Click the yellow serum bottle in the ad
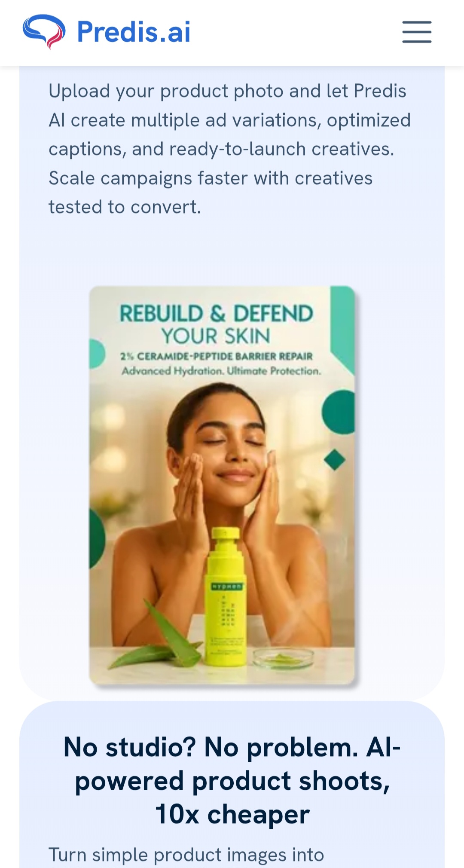Image resolution: width=464 pixels, height=868 pixels. click(225, 597)
